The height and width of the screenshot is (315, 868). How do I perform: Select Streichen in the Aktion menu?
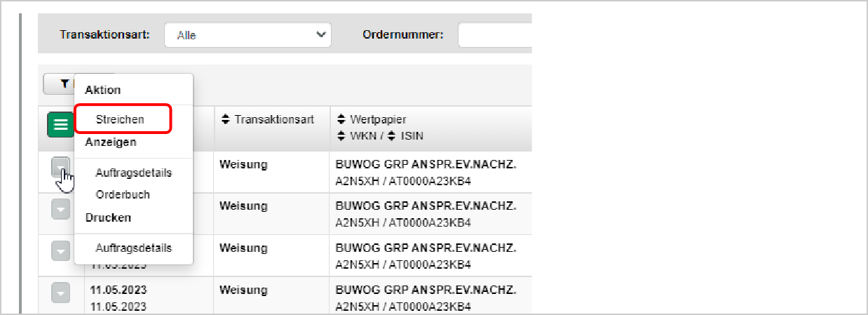120,119
